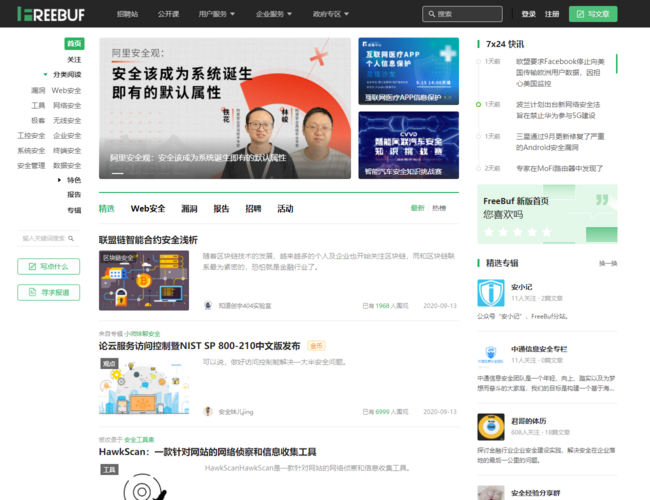Open the 小雨妹聊安全 column link
Viewport: 650px width, 500px height.
(x=142, y=334)
